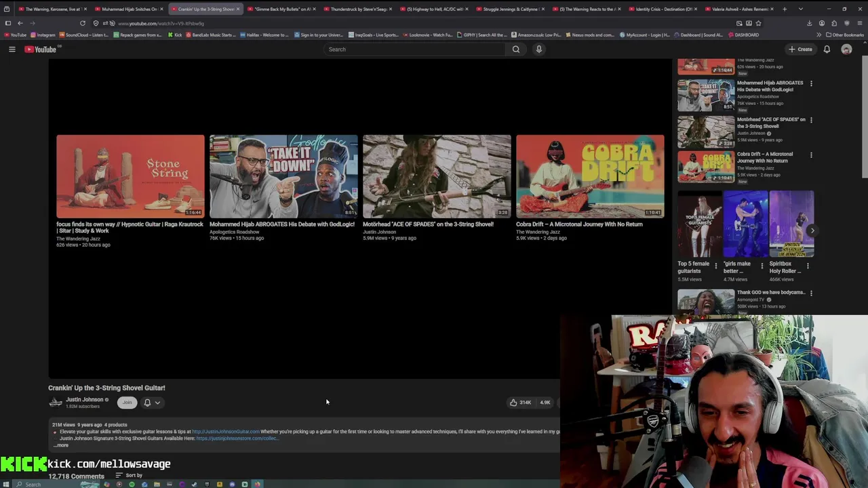
Task: Open sidebar 'Cobra Drift' video title
Action: pyautogui.click(x=765, y=157)
